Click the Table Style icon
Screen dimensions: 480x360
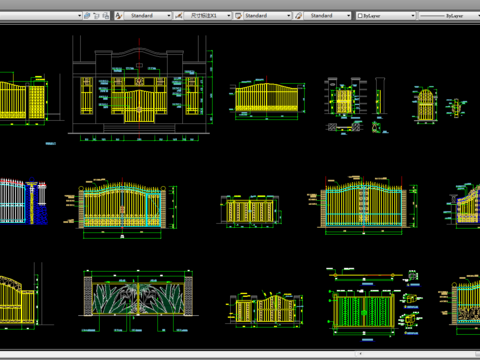pos(238,16)
